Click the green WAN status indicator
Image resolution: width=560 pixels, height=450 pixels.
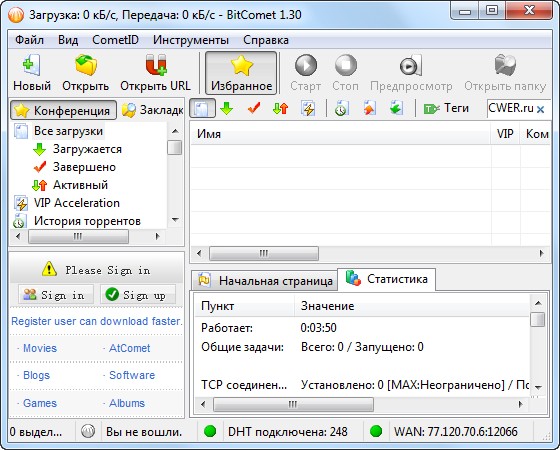(x=376, y=431)
